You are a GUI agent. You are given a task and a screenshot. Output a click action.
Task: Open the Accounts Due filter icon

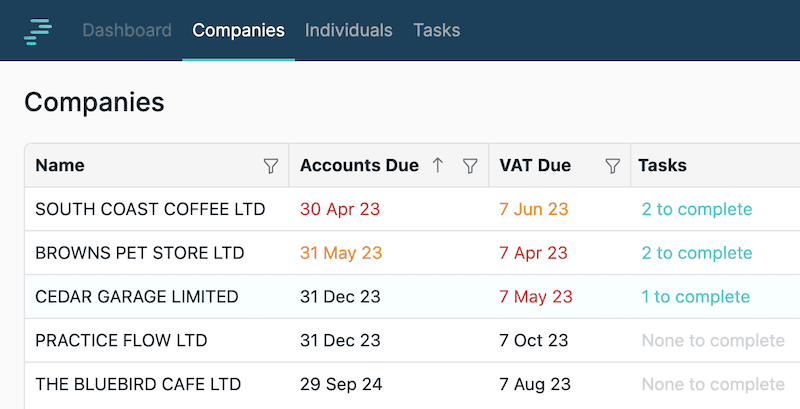click(470, 166)
